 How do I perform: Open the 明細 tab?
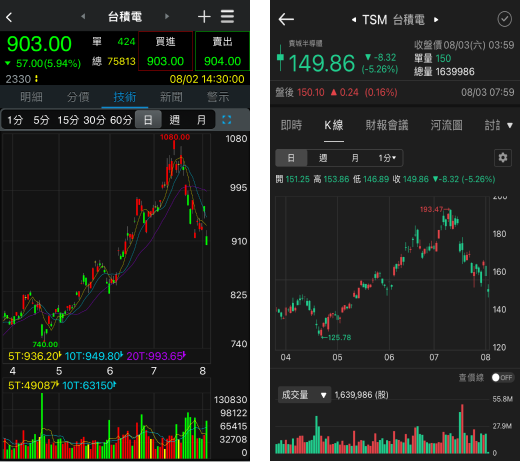[31, 97]
